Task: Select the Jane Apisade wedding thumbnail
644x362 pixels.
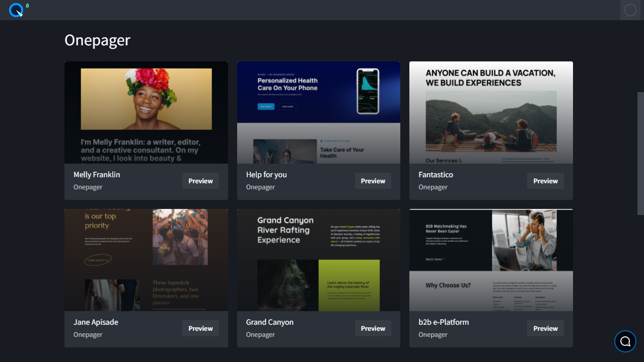Action: 146,260
